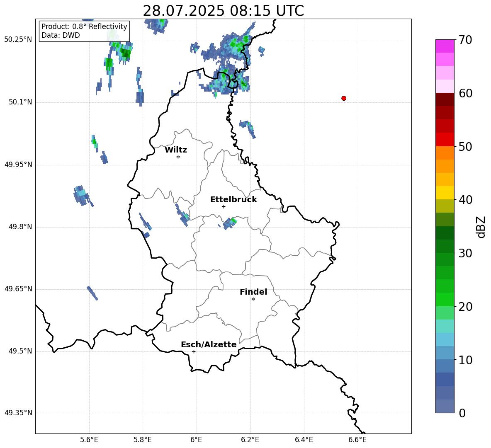
Task: Click the 10 colorbar tick label
Action: pos(465,360)
